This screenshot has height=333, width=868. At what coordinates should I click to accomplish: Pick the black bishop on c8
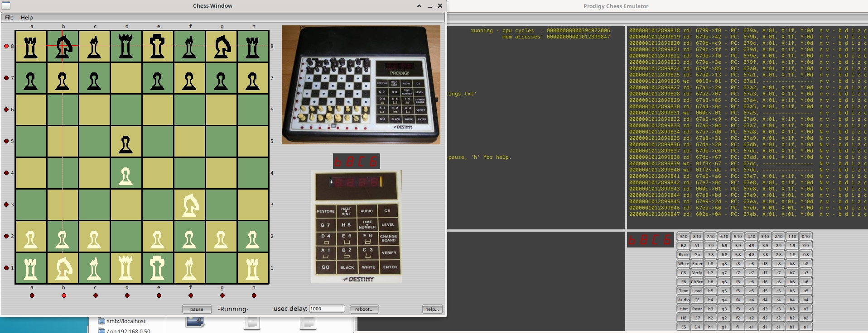click(94, 47)
